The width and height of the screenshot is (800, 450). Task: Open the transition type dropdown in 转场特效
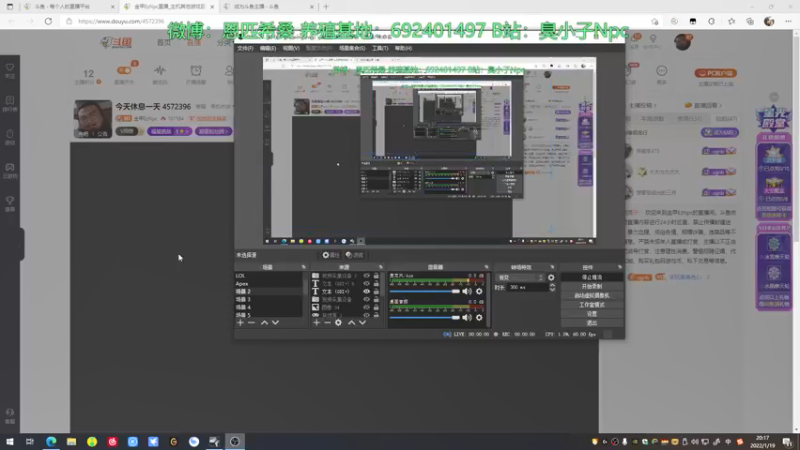(x=520, y=278)
